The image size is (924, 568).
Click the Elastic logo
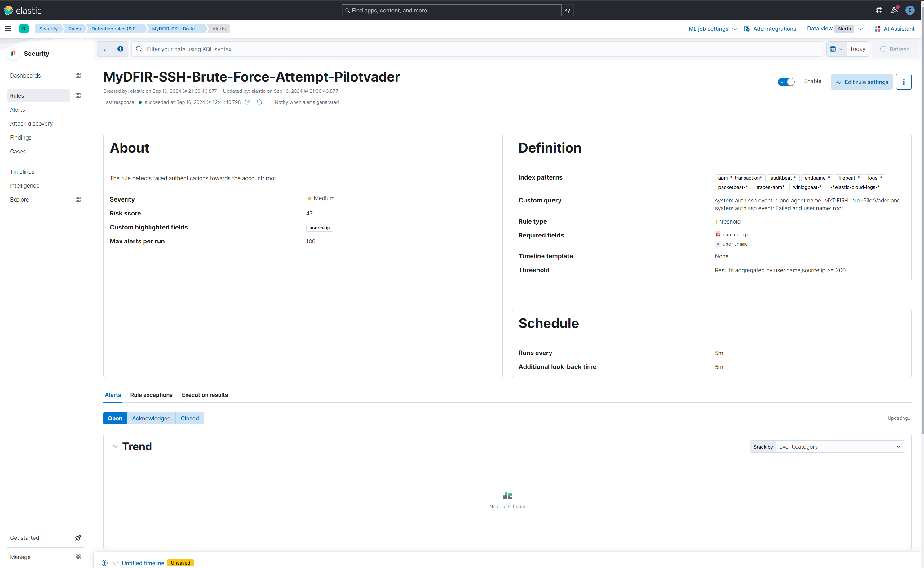tap(23, 10)
